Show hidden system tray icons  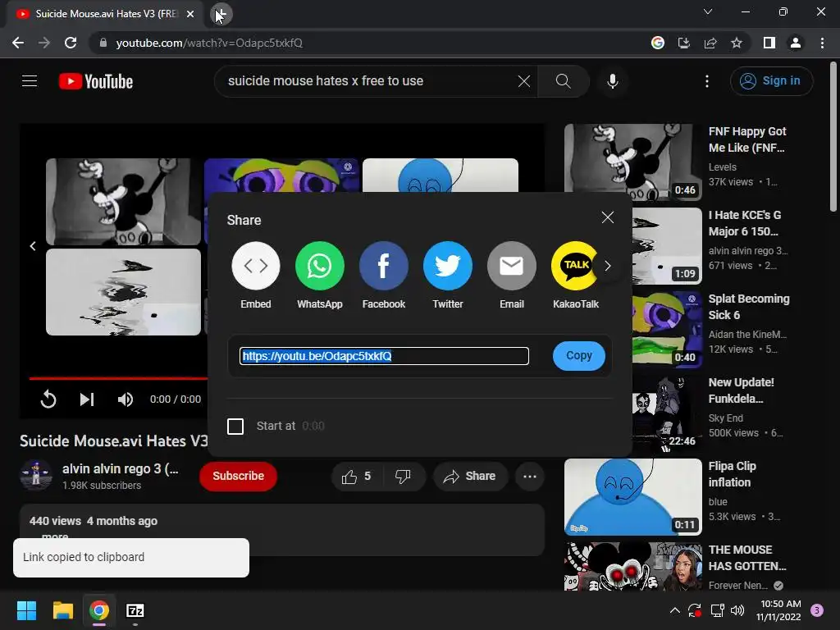click(675, 610)
